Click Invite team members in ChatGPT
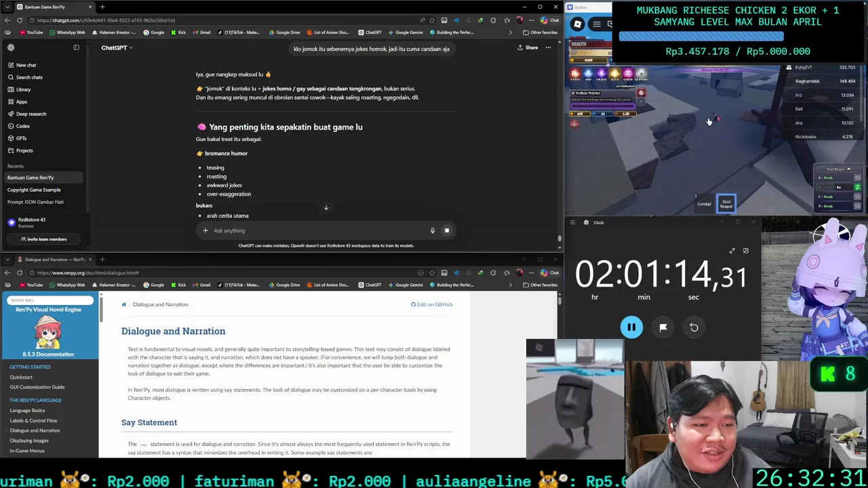Image resolution: width=868 pixels, height=488 pixels. tap(44, 239)
